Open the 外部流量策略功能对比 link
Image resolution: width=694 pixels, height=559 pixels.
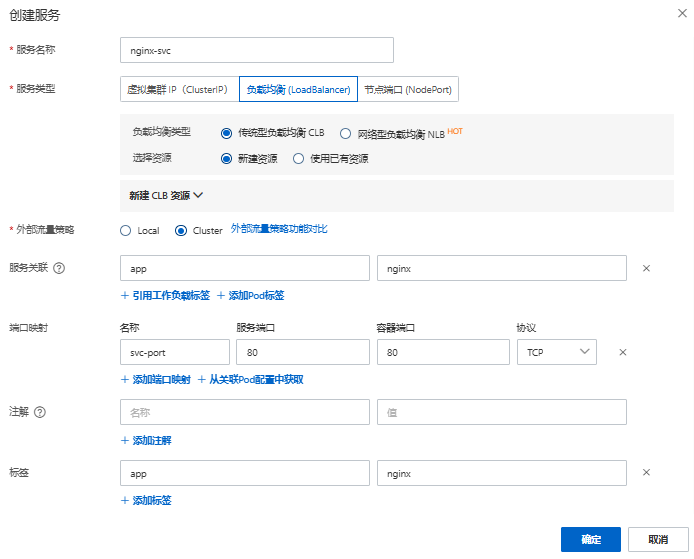[279, 229]
